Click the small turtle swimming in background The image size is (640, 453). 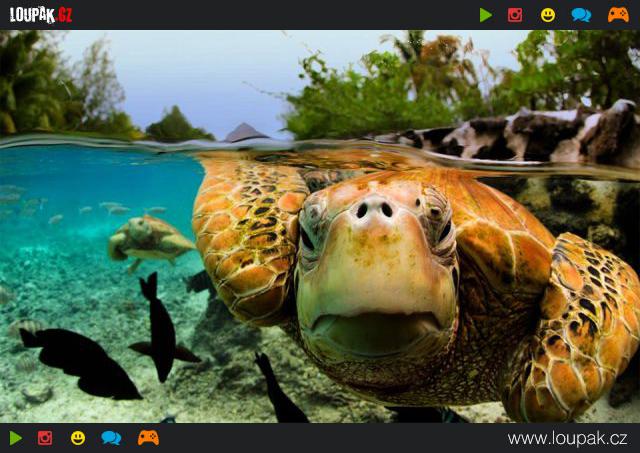point(150,238)
